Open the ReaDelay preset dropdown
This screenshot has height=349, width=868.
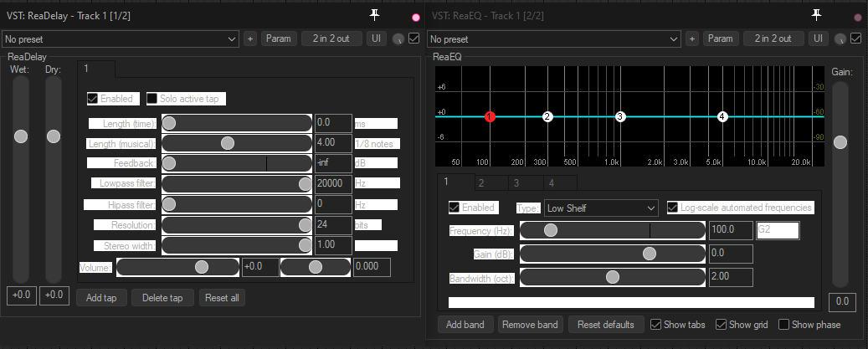click(121, 39)
